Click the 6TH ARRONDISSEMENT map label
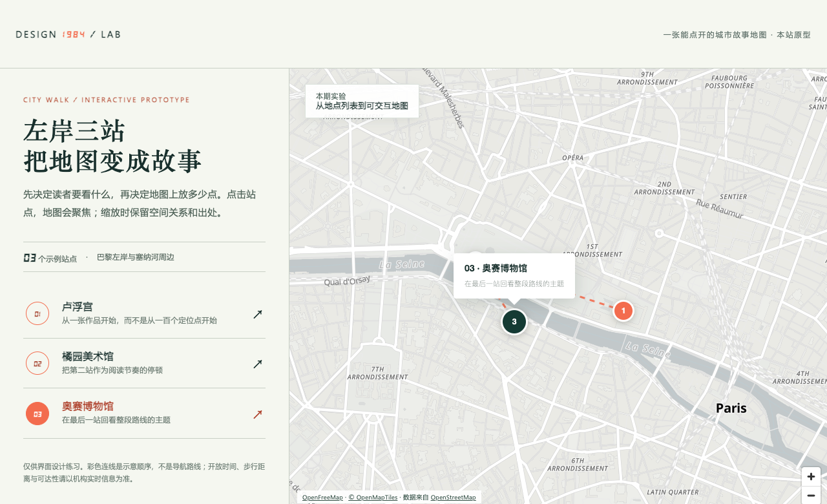 578,465
